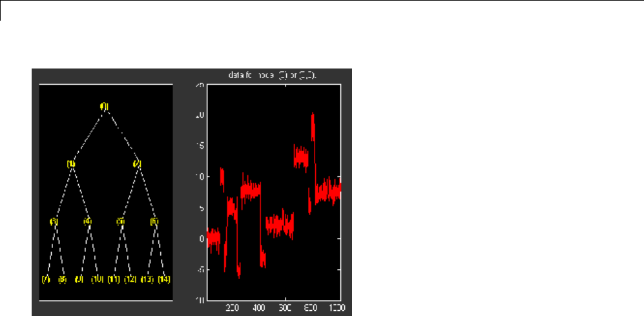Screen dimensions: 644x316
Task: Select leaf node (8)
Action: (63, 279)
